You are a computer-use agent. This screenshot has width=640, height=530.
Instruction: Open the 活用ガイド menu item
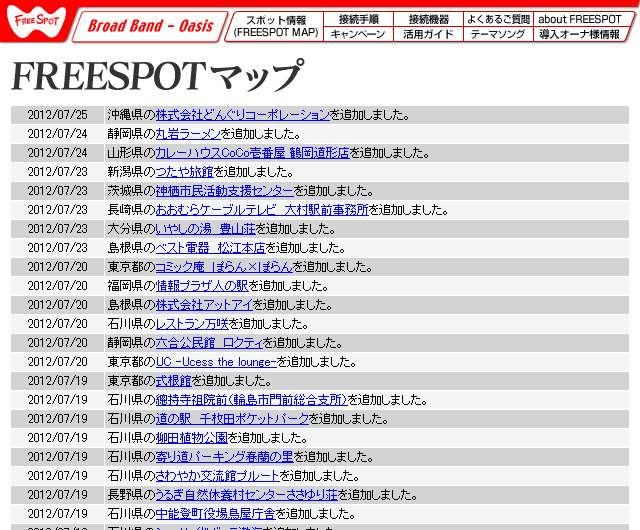point(428,34)
